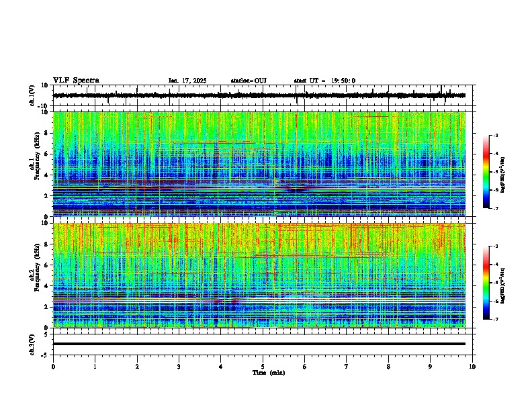The image size is (532, 411).
Task: Click time axis tick label '1'
Action: (95, 367)
